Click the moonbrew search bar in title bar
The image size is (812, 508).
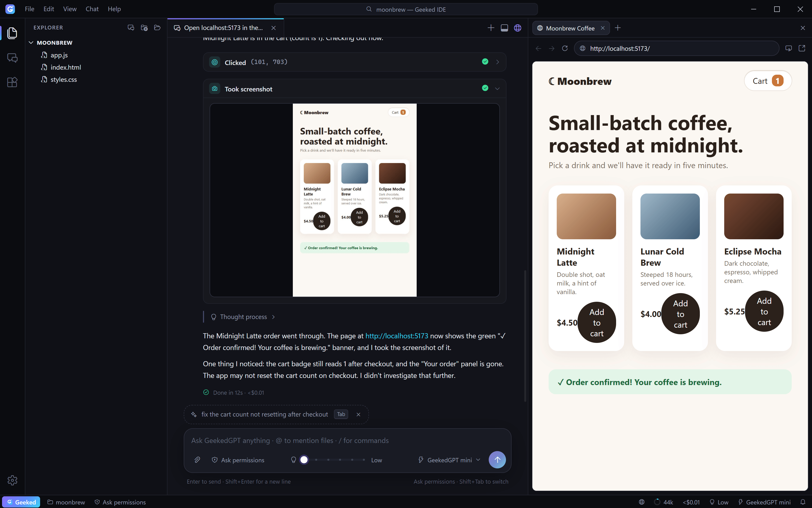point(406,9)
